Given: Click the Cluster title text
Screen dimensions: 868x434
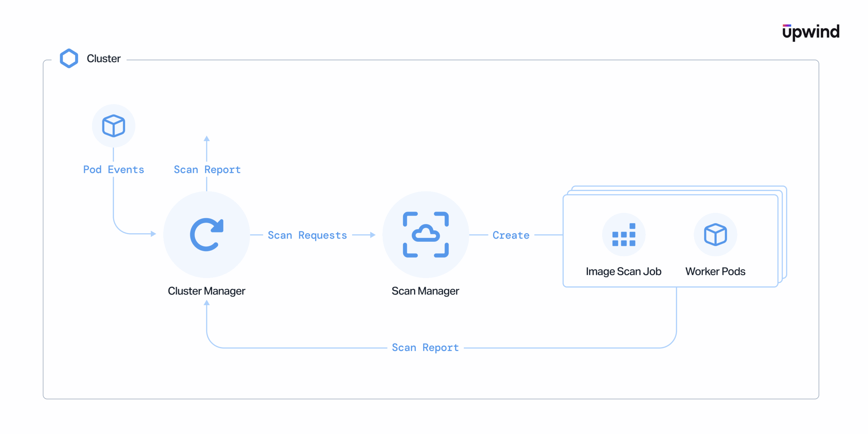Looking at the screenshot, I should pyautogui.click(x=103, y=58).
